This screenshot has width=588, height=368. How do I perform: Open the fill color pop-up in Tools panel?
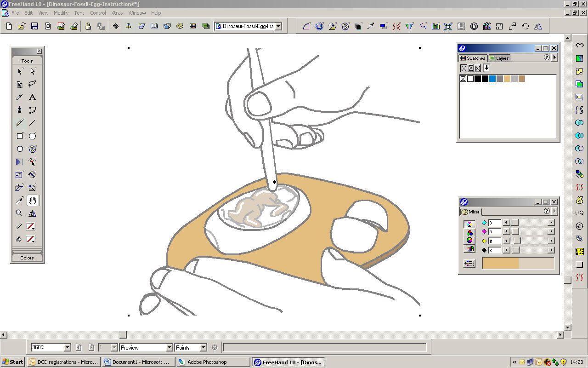(x=31, y=239)
